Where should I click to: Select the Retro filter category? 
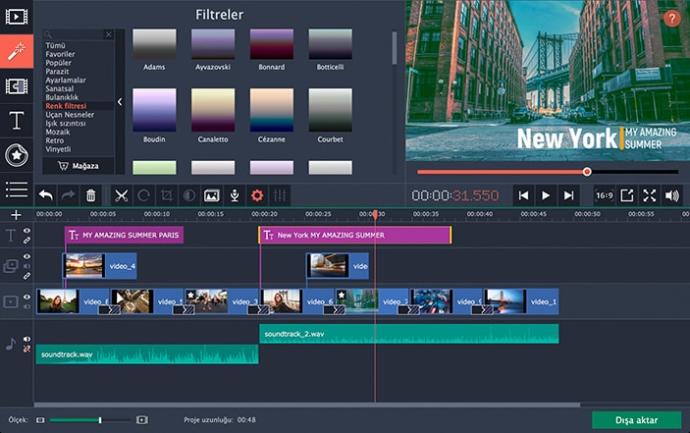point(55,141)
